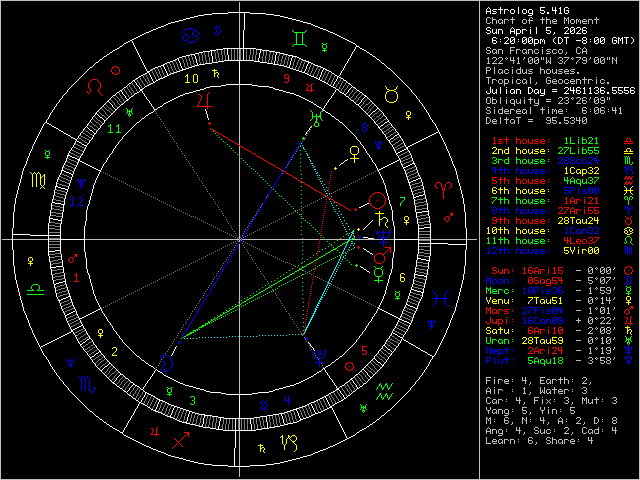Click the large blue Neptune trident inside the wheel
Viewport: 640px width, 480px height.
click(385, 238)
